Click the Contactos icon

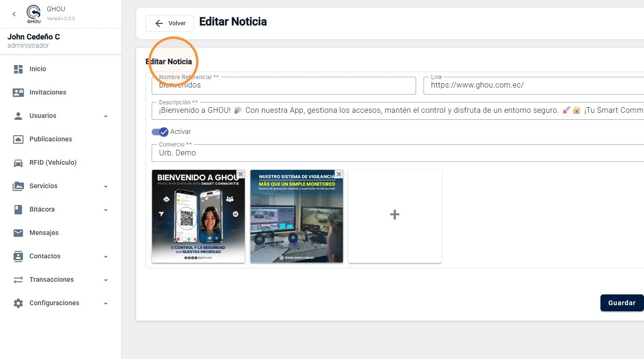tap(18, 256)
